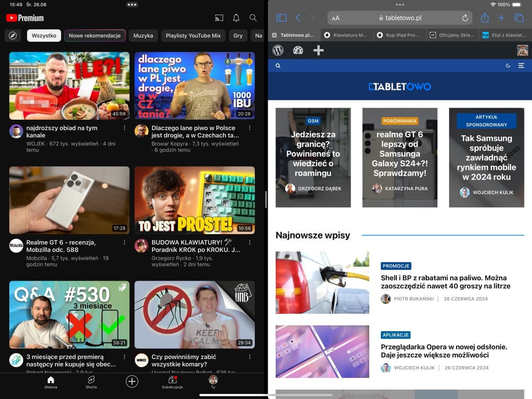Tap the create plus button in YouTube
The image size is (532, 399).
pyautogui.click(x=132, y=381)
